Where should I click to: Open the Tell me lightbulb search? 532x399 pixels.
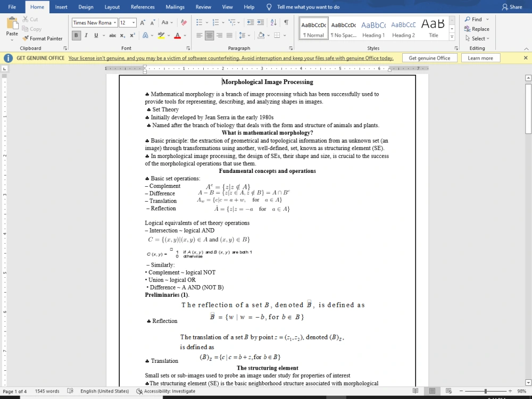point(269,7)
